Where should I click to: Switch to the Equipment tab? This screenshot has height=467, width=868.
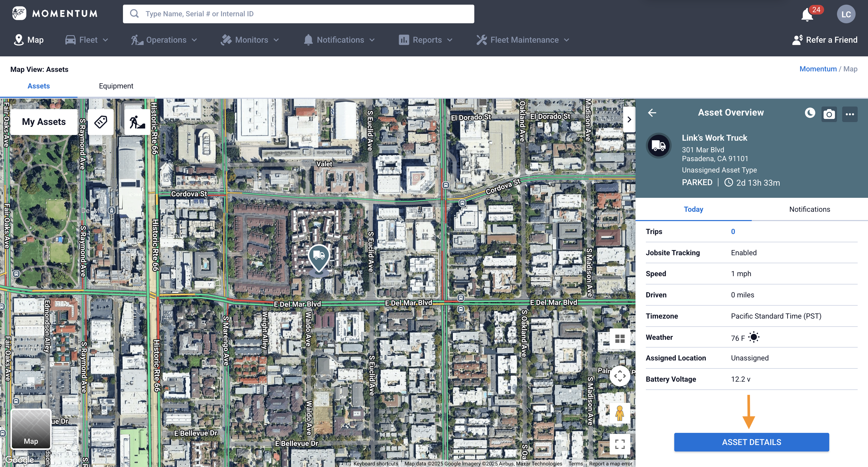116,86
